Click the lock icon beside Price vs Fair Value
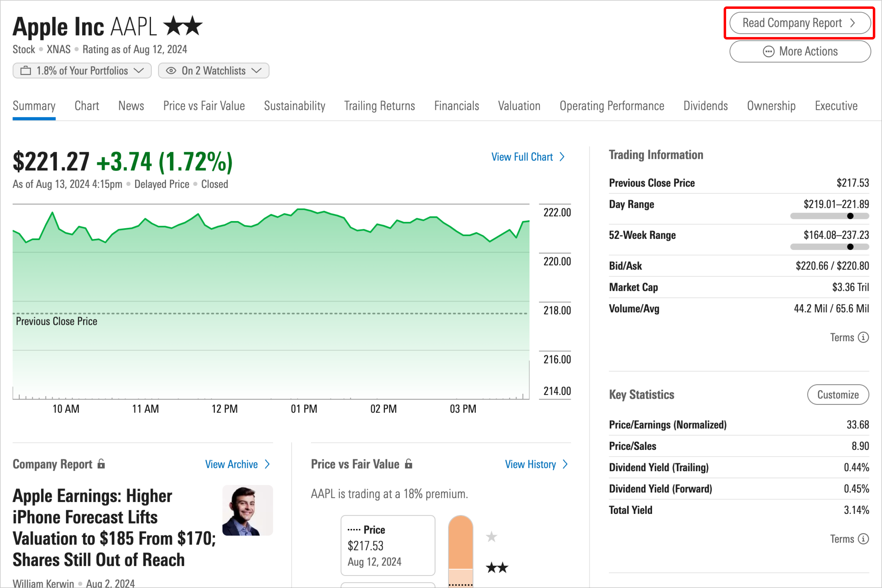This screenshot has height=588, width=882. coord(409,464)
